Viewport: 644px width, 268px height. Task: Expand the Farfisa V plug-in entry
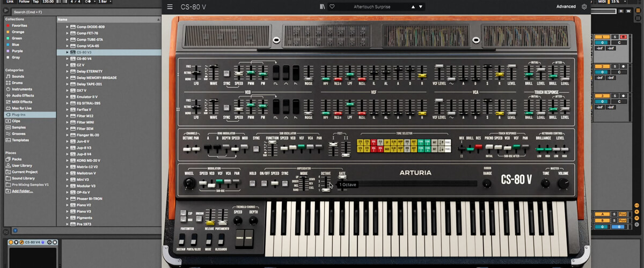tap(68, 109)
